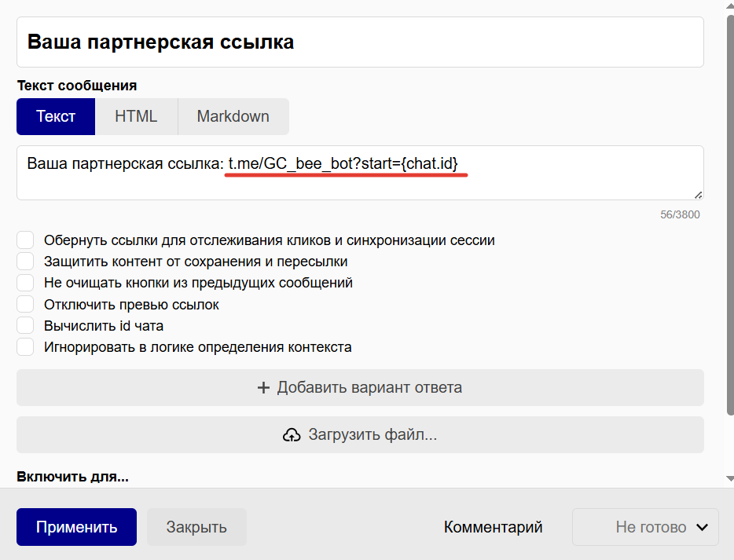Open the Не готово status dropdown
The height and width of the screenshot is (560, 734).
[x=645, y=526]
